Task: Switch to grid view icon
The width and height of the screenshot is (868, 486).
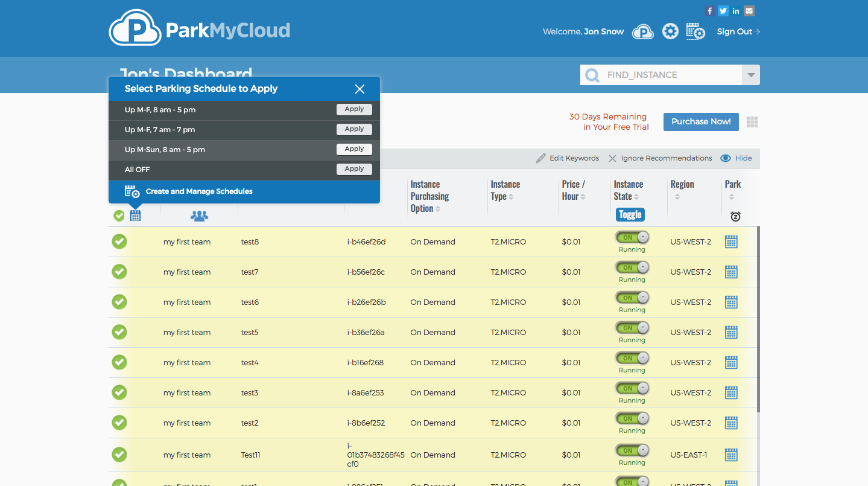Action: (x=752, y=122)
